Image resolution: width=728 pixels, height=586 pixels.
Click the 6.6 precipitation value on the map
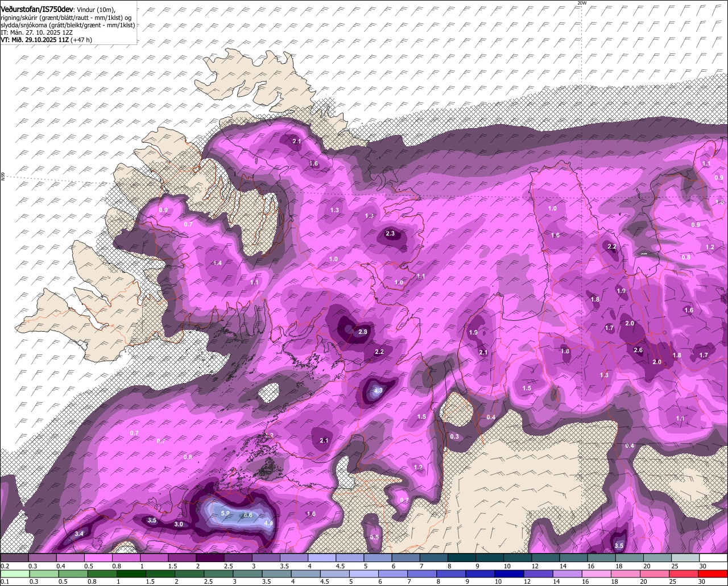[248, 515]
